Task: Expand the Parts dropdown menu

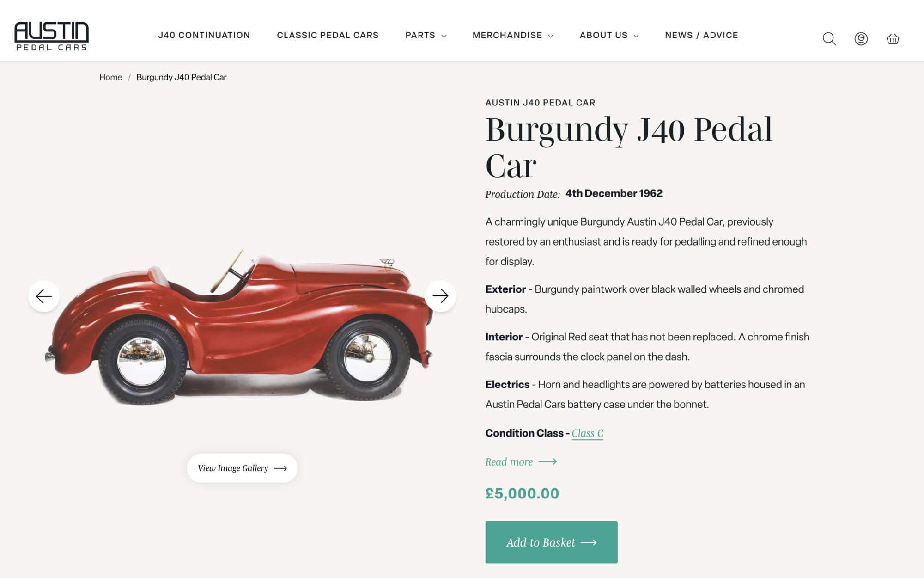Action: pyautogui.click(x=426, y=35)
